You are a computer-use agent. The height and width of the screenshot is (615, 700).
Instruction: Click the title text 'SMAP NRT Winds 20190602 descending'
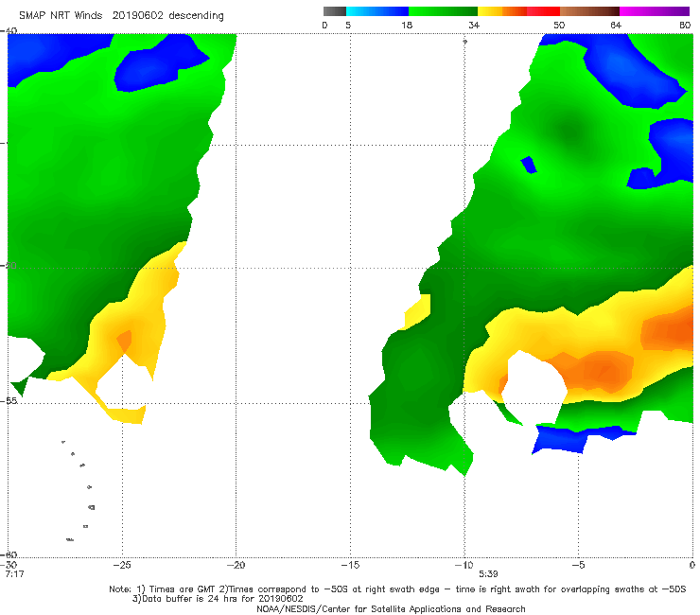121,16
